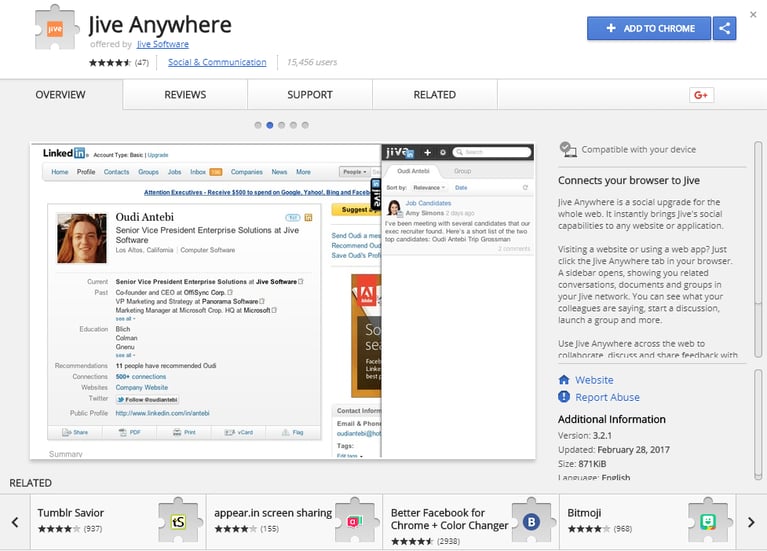Select the fifth screenshot carousel dot
The height and width of the screenshot is (551, 767).
(305, 125)
